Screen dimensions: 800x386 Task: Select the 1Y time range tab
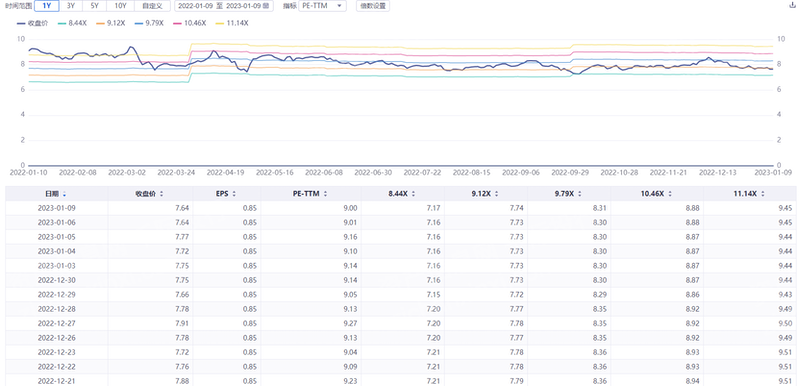click(46, 6)
